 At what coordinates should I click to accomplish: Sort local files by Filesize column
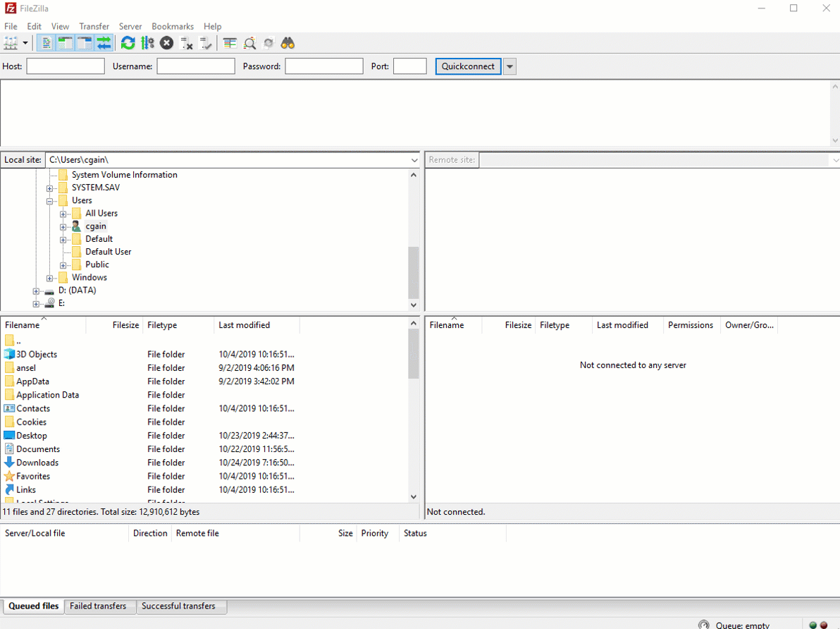click(114, 325)
